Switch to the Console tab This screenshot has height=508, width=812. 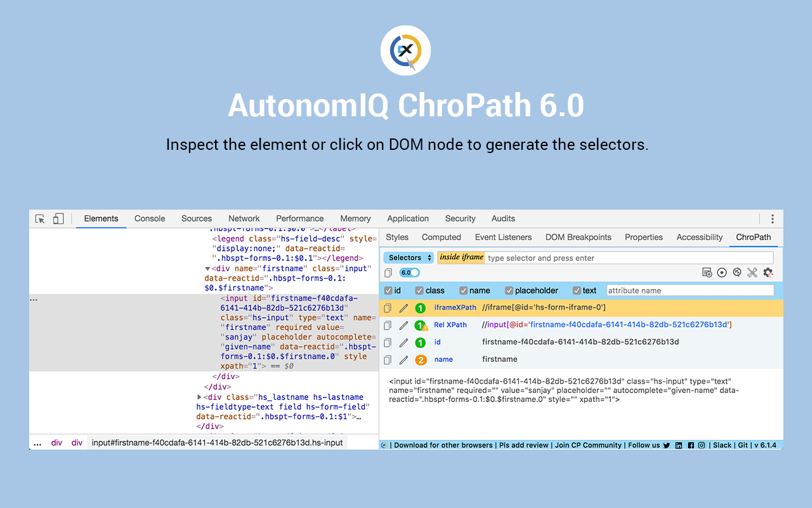tap(150, 218)
